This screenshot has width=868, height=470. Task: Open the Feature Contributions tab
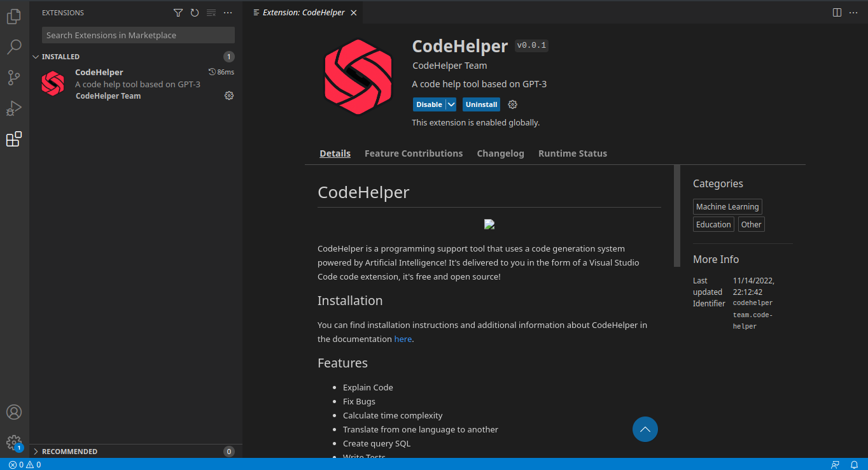tap(414, 153)
